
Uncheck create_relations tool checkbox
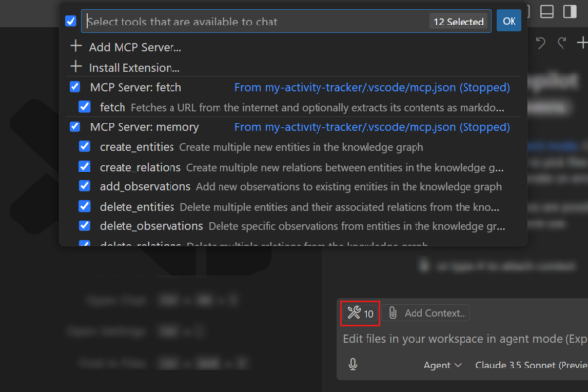click(84, 167)
